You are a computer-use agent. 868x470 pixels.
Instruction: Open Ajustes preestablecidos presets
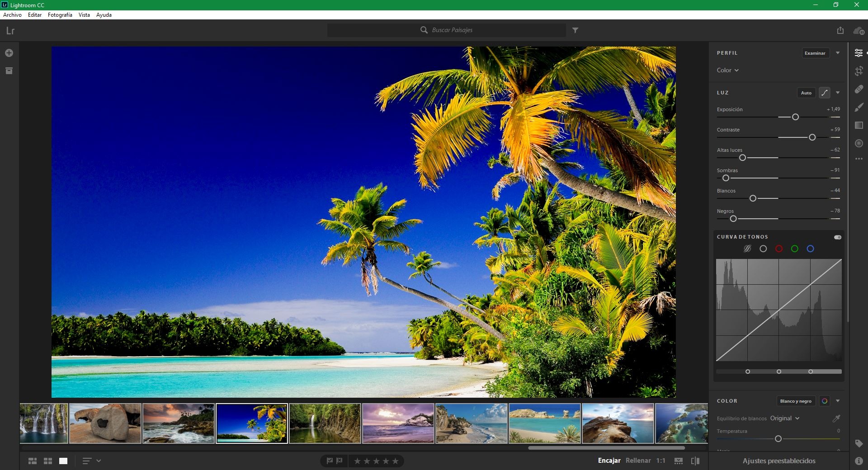[x=779, y=461]
